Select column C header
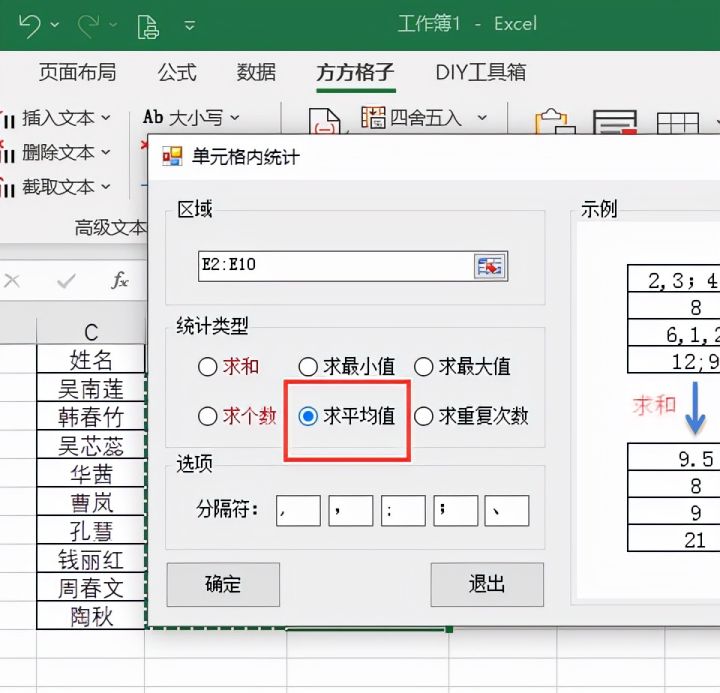 (91, 330)
